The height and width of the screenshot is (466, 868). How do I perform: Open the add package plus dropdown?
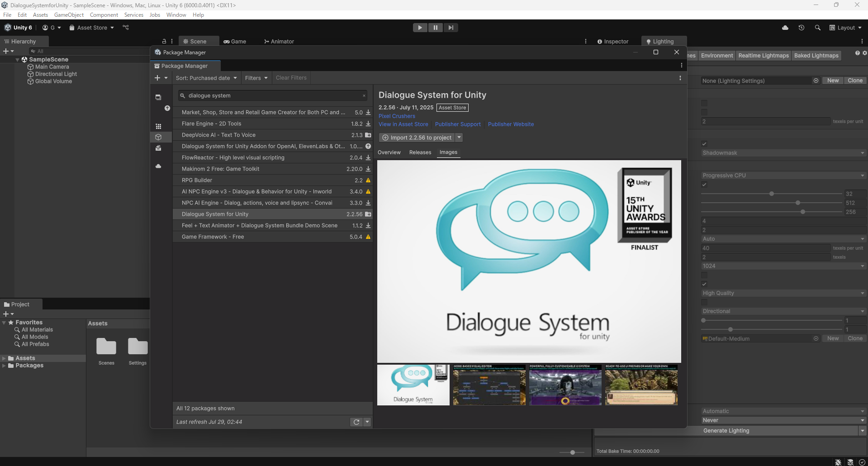(161, 78)
